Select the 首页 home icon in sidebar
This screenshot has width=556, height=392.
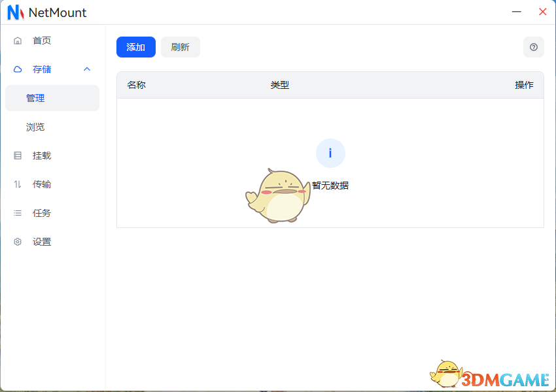coord(17,41)
